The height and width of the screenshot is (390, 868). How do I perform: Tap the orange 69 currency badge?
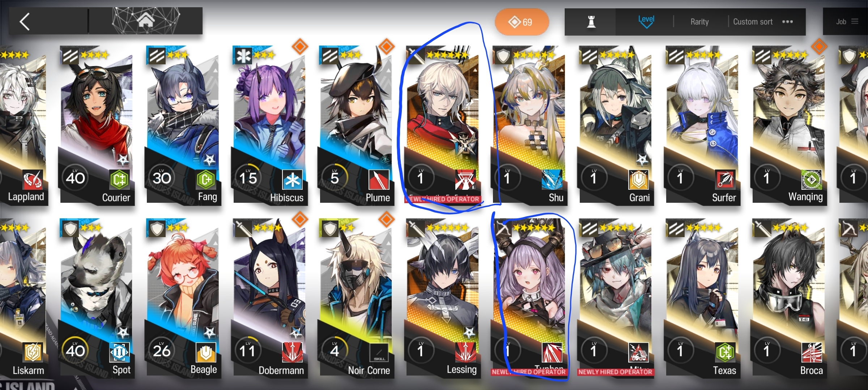click(522, 22)
